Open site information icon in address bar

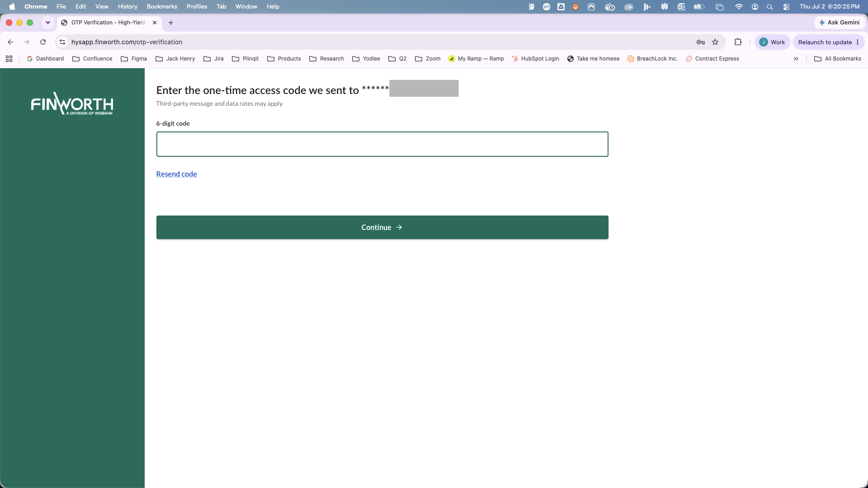[x=62, y=42]
